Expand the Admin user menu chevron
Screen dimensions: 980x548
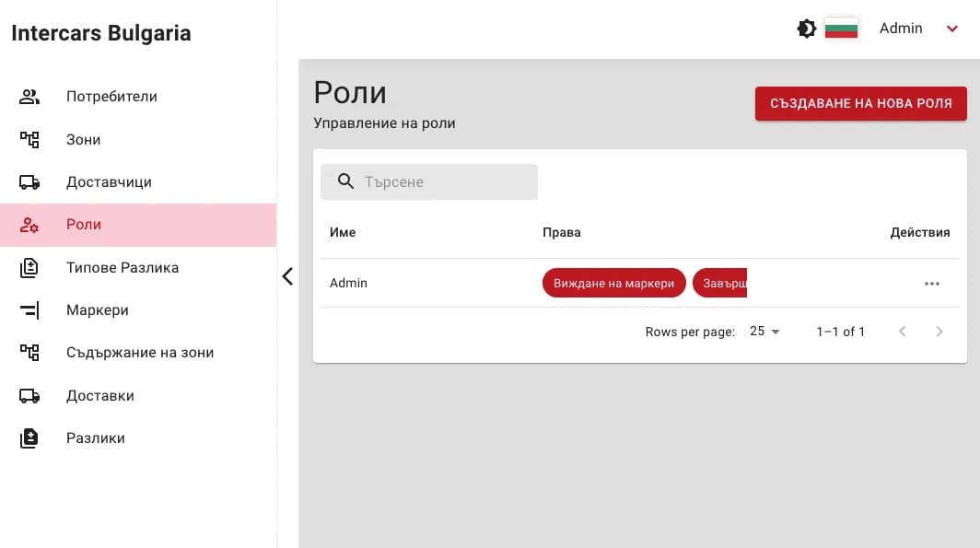pyautogui.click(x=951, y=29)
